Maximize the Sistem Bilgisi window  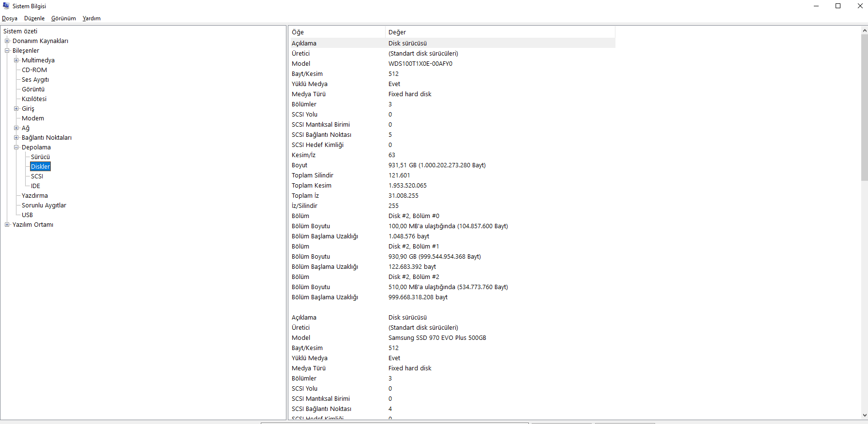(x=838, y=6)
